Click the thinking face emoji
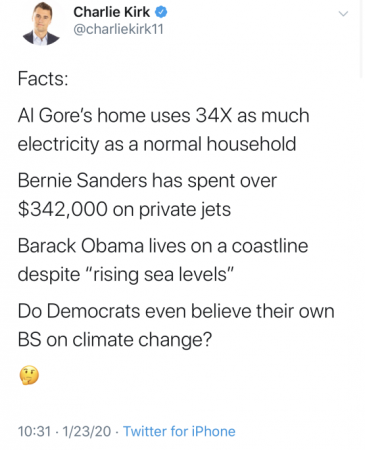This screenshot has height=450, width=365. 29,375
